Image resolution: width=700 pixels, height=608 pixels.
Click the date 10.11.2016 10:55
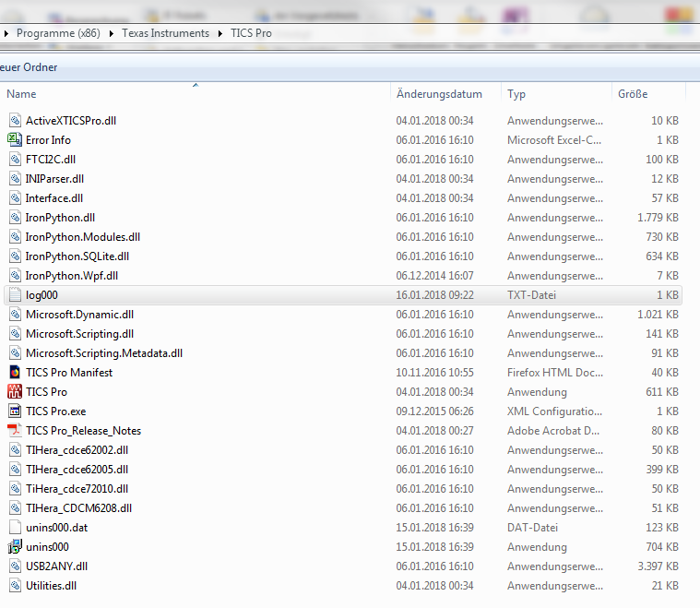point(434,373)
